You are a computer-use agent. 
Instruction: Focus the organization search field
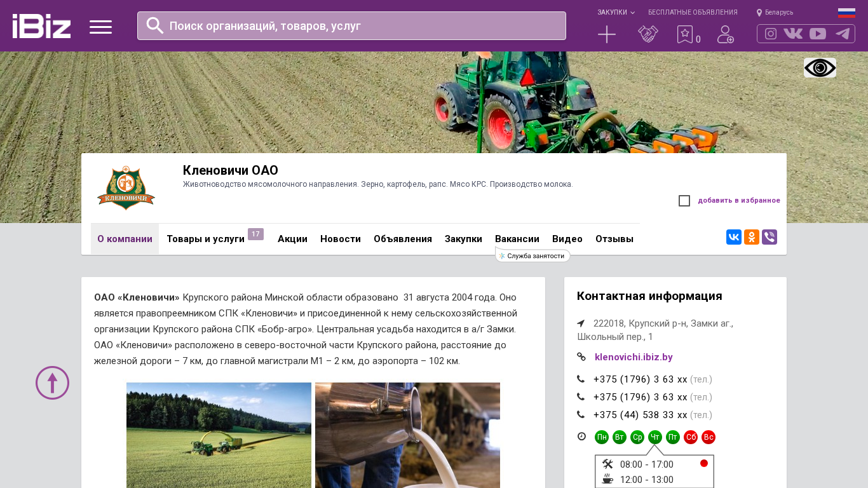[351, 26]
